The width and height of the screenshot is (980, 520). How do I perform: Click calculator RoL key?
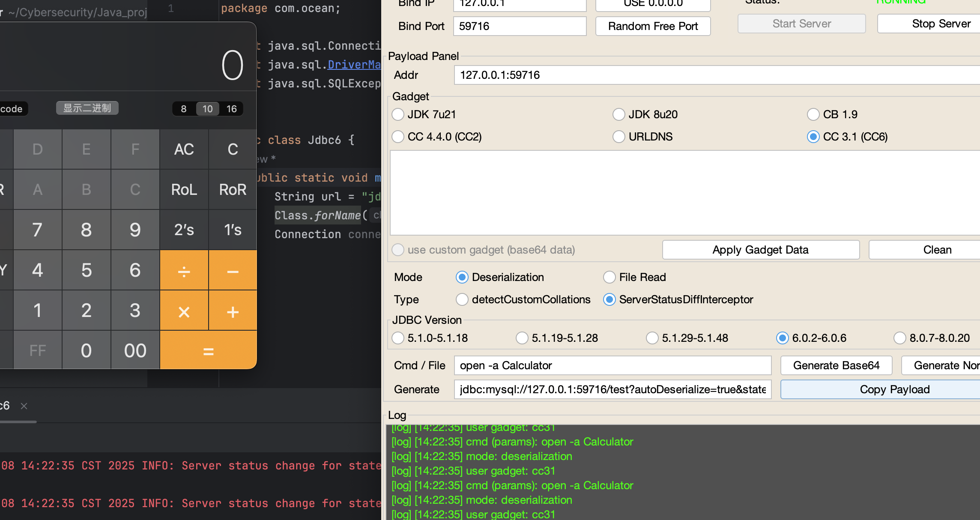184,190
